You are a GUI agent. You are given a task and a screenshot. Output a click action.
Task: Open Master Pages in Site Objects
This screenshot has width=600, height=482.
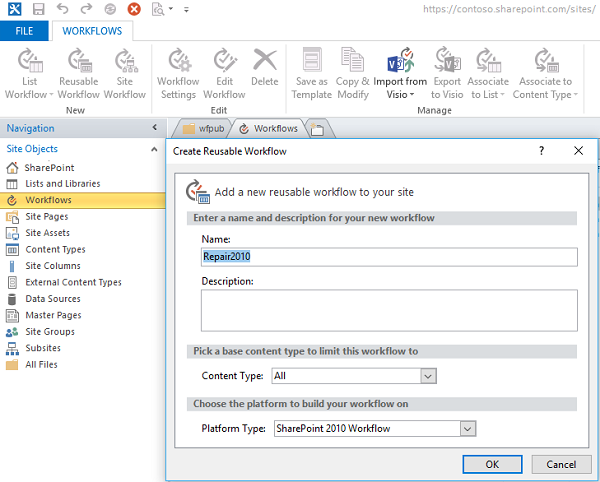coord(53,315)
